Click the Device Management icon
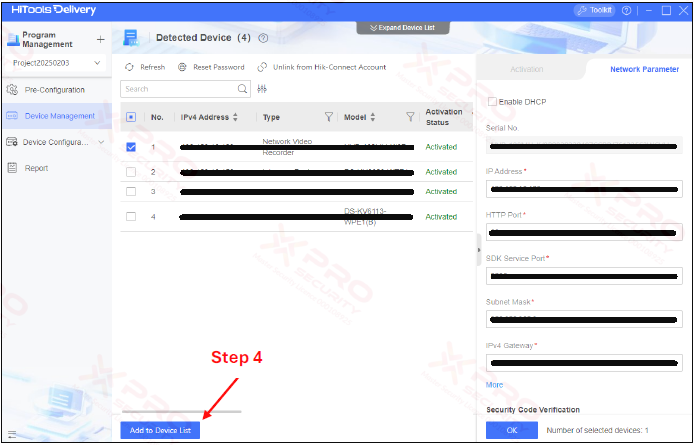Viewport: 694px width, 445px height. click(x=12, y=116)
